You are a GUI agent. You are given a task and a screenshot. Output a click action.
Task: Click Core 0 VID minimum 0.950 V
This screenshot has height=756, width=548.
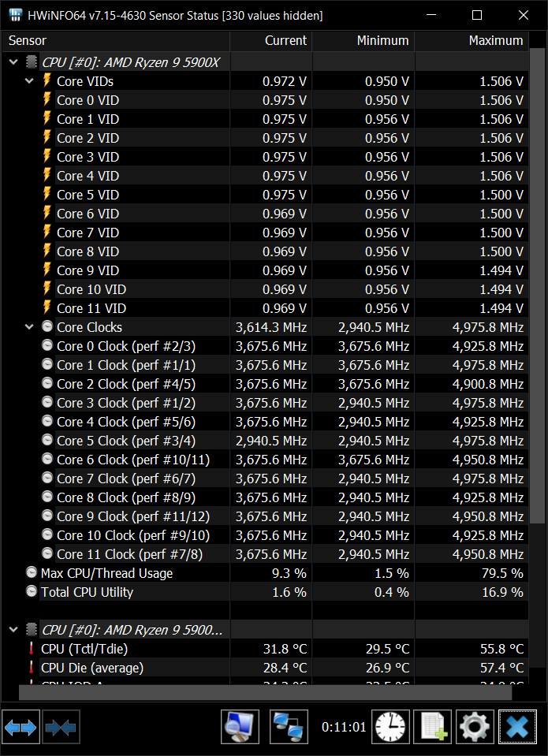[x=387, y=100]
